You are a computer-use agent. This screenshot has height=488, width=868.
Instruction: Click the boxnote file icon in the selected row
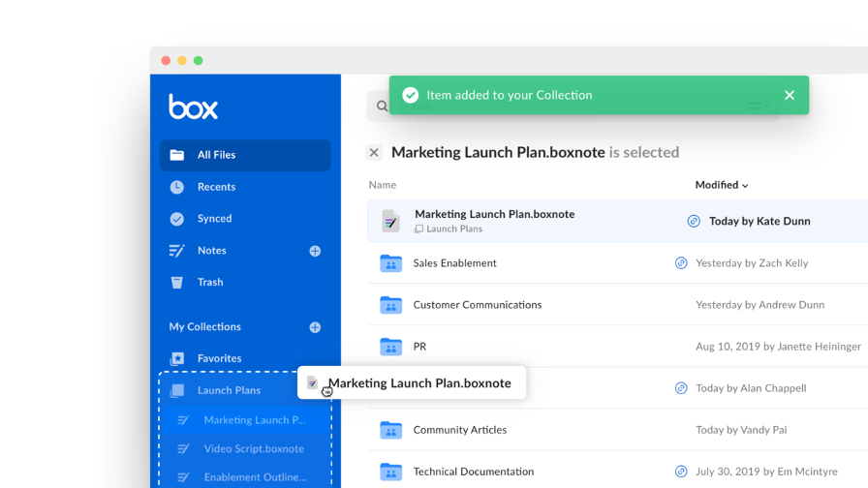coord(390,221)
